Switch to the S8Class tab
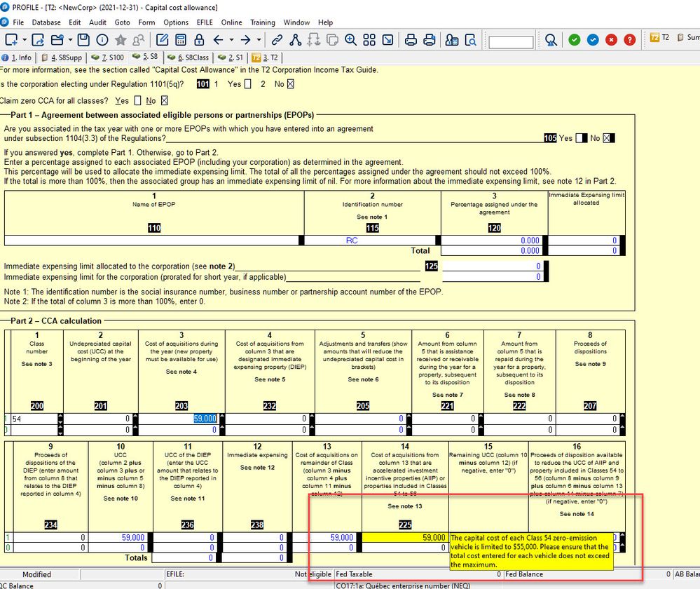 point(188,57)
